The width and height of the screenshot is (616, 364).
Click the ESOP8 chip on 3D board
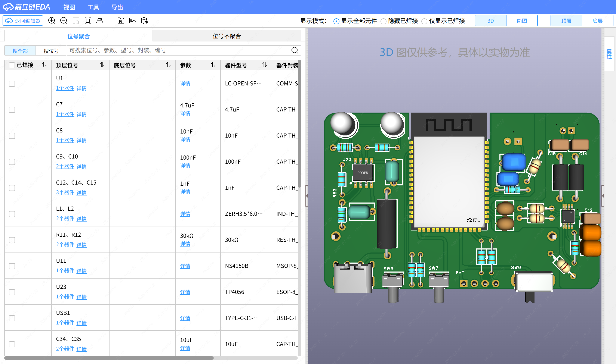(x=363, y=173)
